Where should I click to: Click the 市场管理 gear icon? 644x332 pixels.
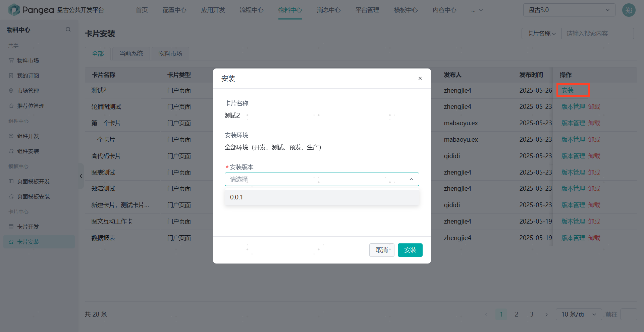11,91
